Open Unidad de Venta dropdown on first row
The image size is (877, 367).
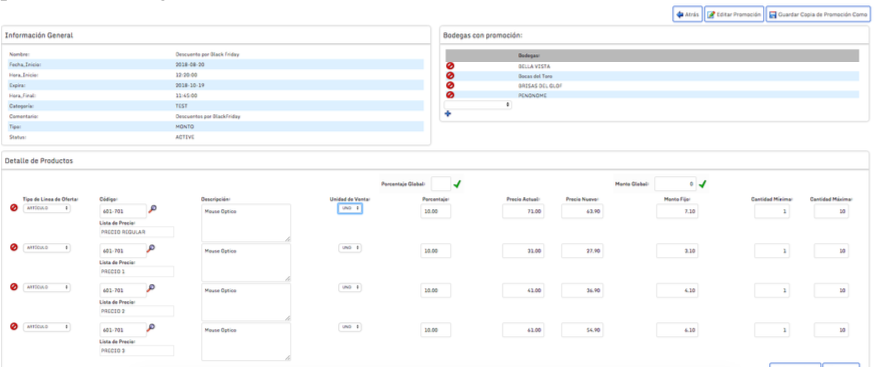350,208
